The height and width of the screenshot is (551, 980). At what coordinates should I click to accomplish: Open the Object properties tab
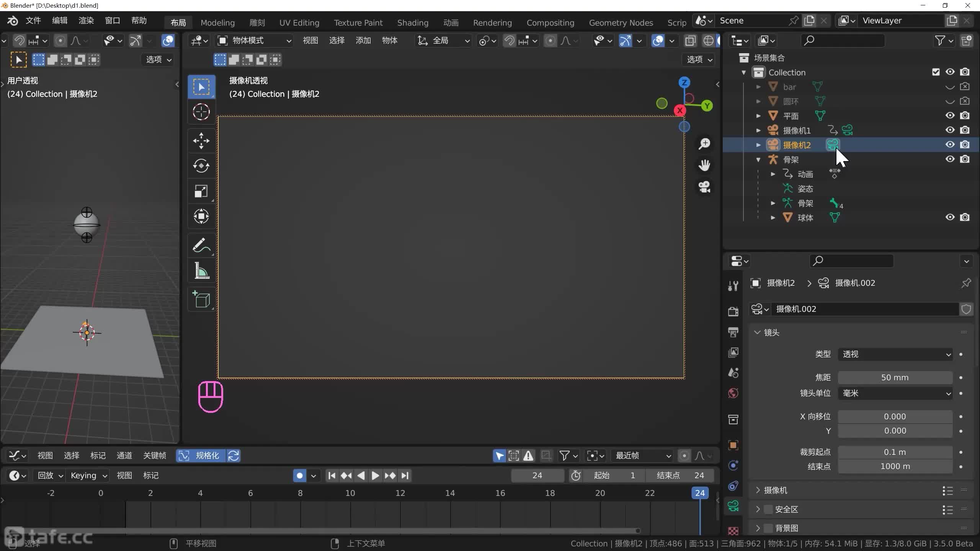click(733, 445)
